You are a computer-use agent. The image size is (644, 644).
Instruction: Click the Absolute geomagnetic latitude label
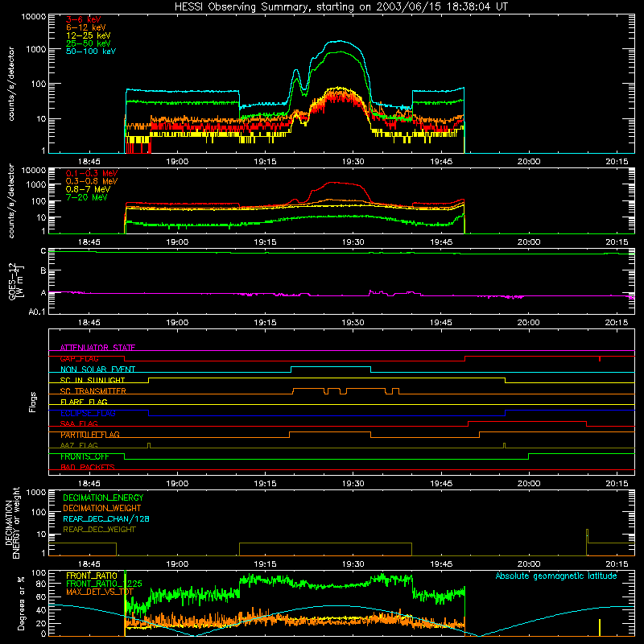click(556, 576)
